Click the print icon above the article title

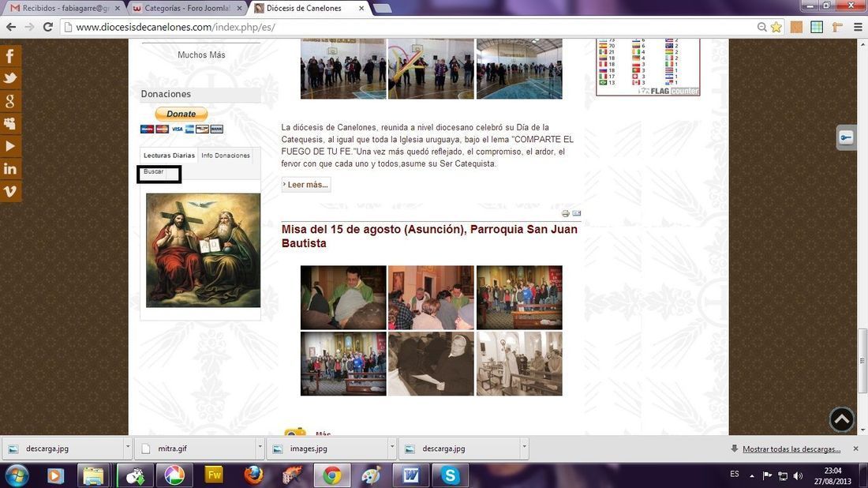[x=565, y=213]
